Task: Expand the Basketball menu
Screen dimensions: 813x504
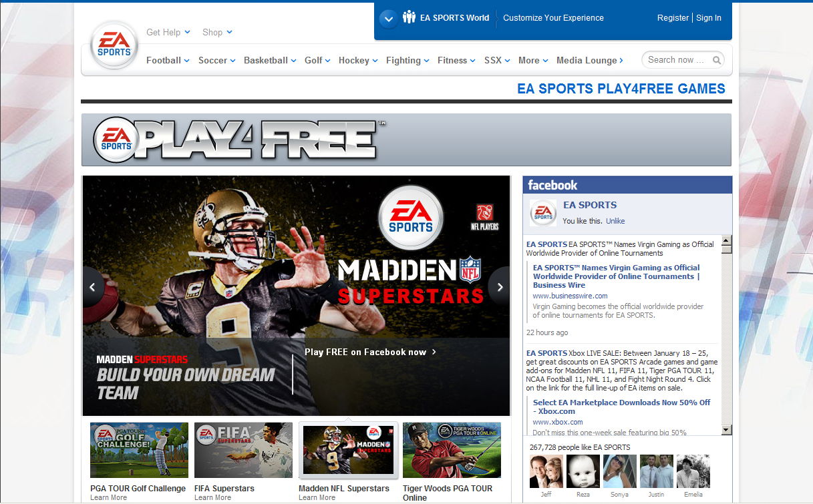Action: click(x=270, y=60)
